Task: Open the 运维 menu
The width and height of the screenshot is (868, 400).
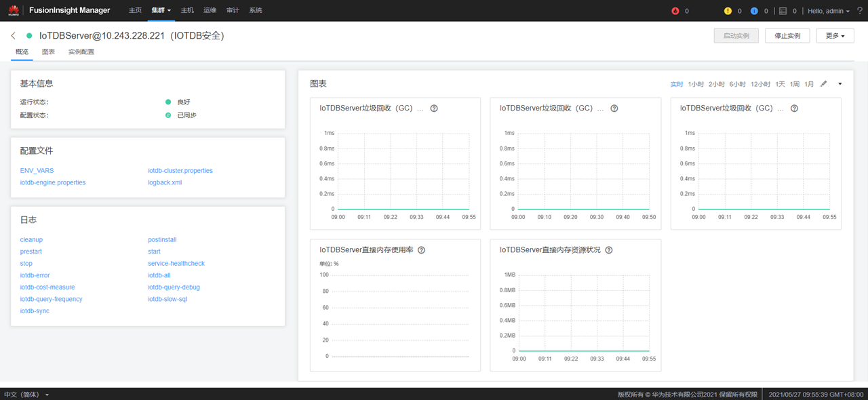Action: pos(210,11)
